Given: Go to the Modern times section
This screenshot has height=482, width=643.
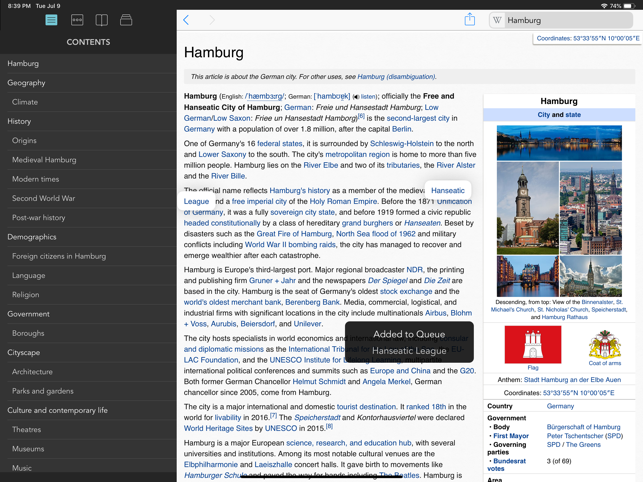Looking at the screenshot, I should [88, 179].
